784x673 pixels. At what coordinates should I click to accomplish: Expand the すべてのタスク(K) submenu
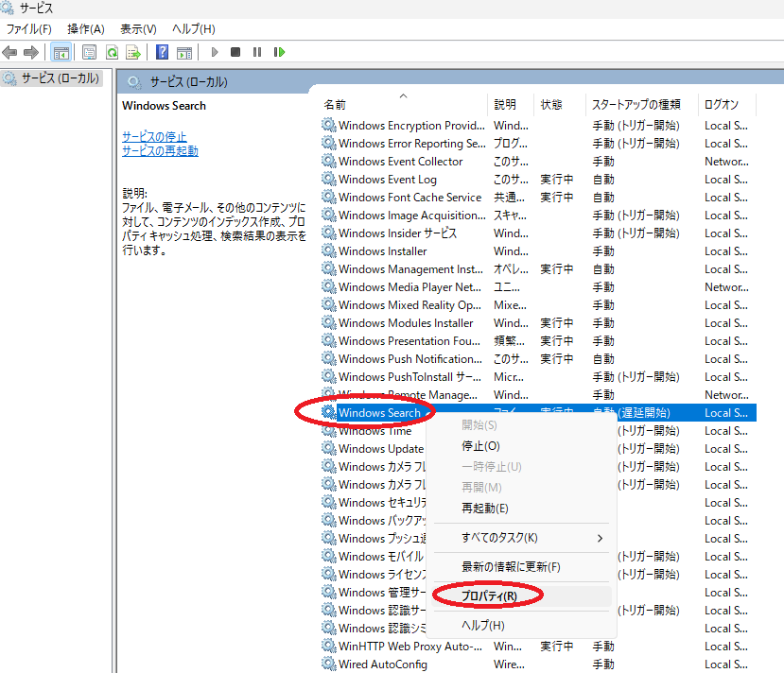(521, 538)
